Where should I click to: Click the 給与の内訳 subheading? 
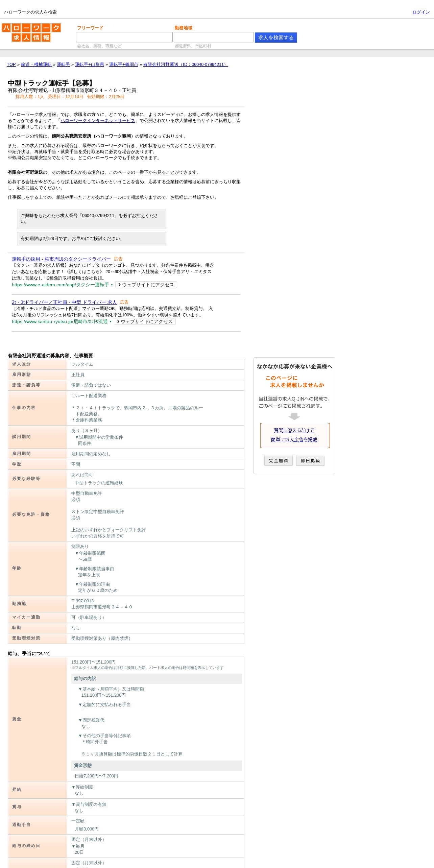point(156,679)
